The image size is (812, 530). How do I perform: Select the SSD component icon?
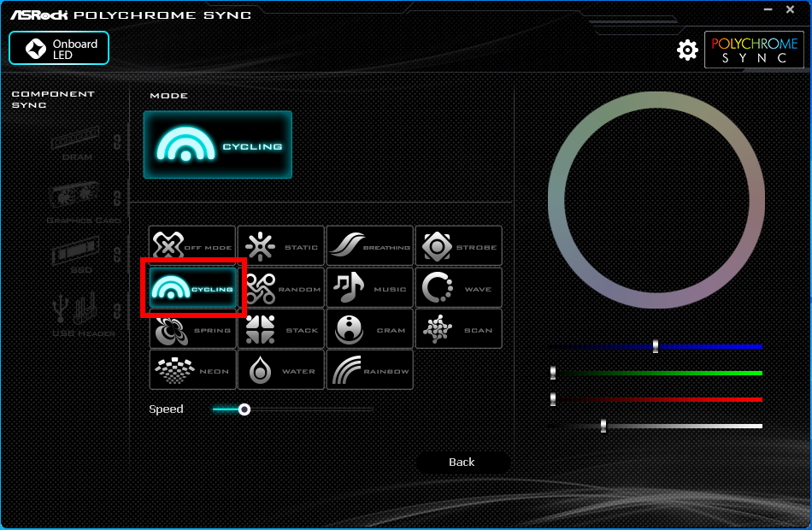(75, 250)
